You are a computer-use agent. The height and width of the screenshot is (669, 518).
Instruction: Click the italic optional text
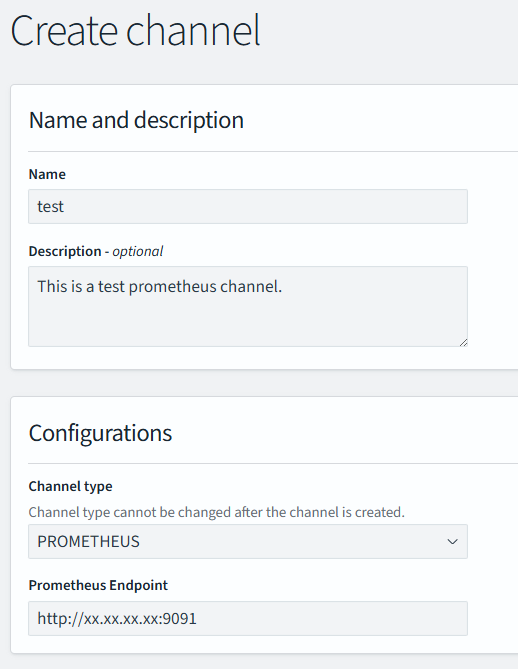click(x=137, y=251)
